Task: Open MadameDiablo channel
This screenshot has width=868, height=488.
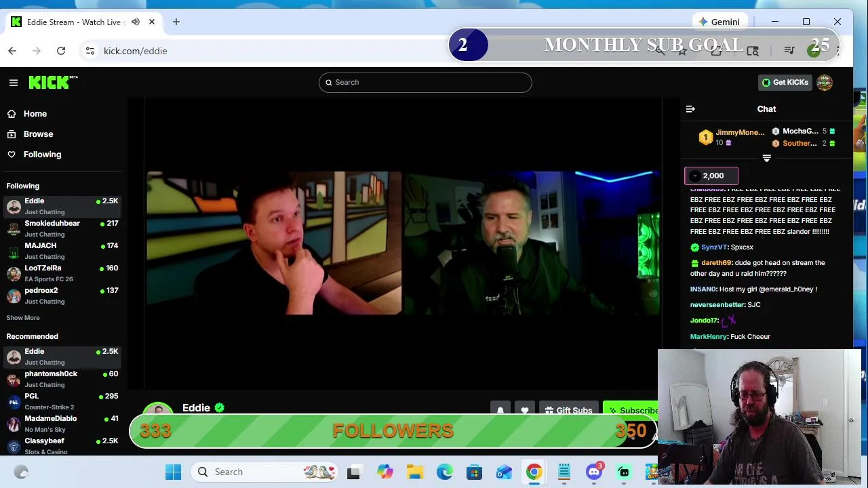Action: pos(62,424)
